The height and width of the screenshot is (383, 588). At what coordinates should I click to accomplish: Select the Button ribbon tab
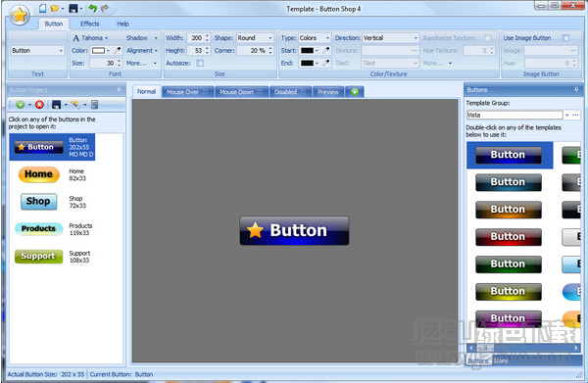click(x=54, y=24)
